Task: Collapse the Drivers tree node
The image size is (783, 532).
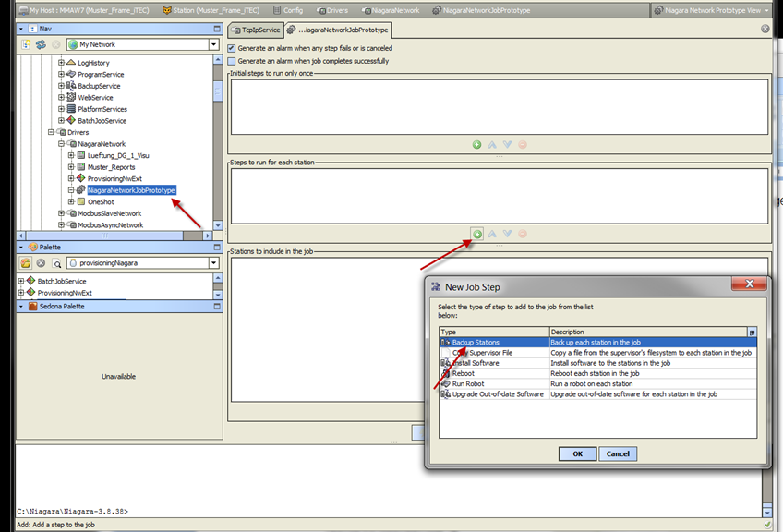Action: click(x=51, y=132)
